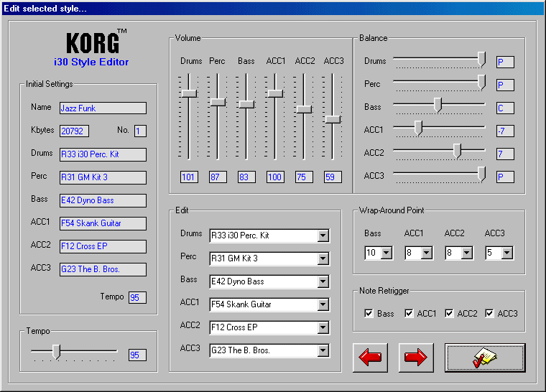
Task: Click the ACC2 balance value box 7
Action: (x=505, y=154)
